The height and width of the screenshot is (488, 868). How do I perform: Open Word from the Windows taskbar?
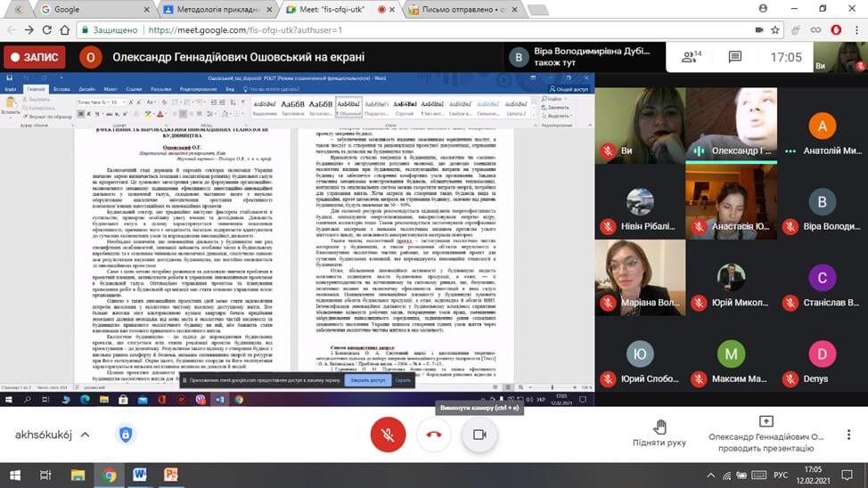tap(139, 476)
